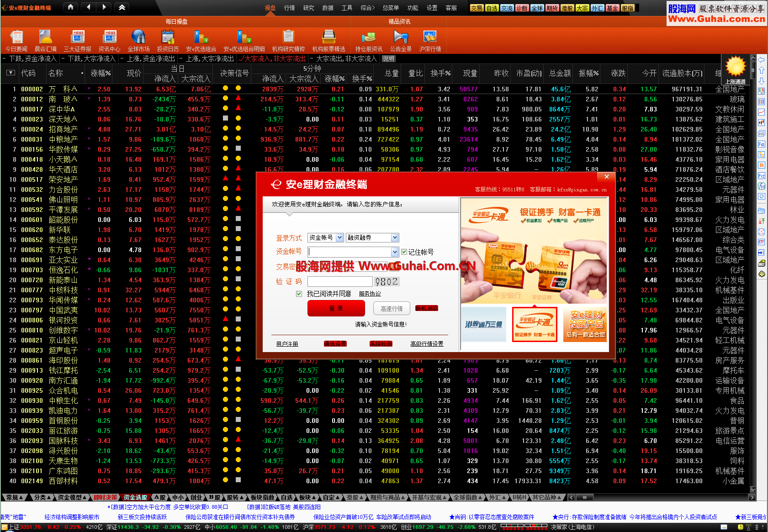Screen dimensions: 768x532
Task: Toggle the 记住帐号 checkbox
Action: [x=404, y=252]
